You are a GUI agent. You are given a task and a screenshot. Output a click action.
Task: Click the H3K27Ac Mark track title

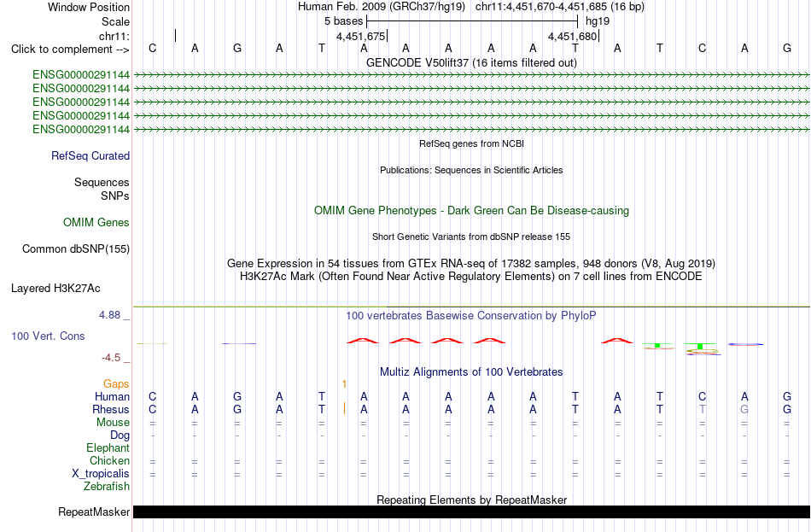click(471, 277)
